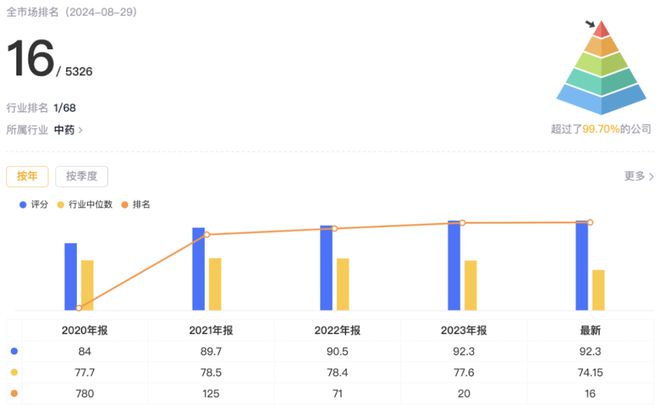
Task: Click the 2020年报 column header
Action: 85,330
